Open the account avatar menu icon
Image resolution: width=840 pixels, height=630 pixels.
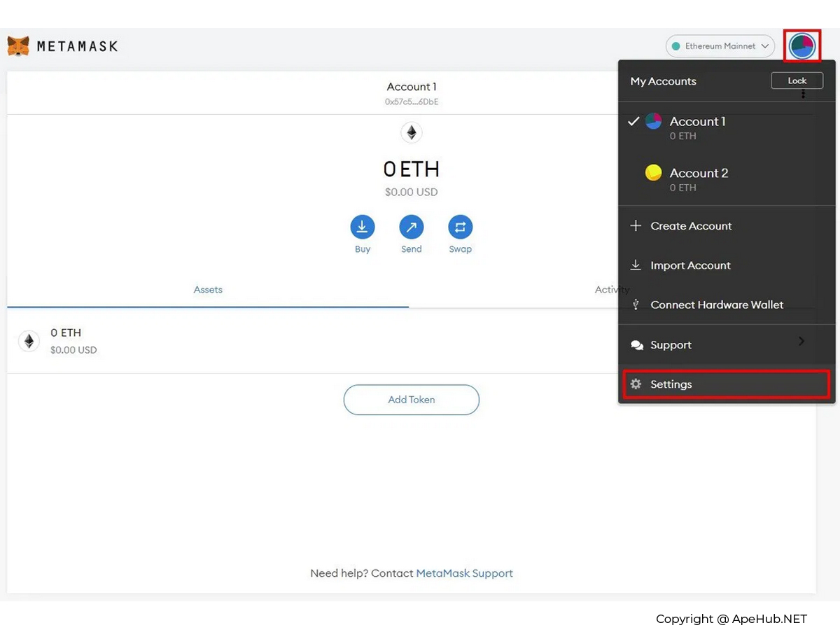click(801, 46)
